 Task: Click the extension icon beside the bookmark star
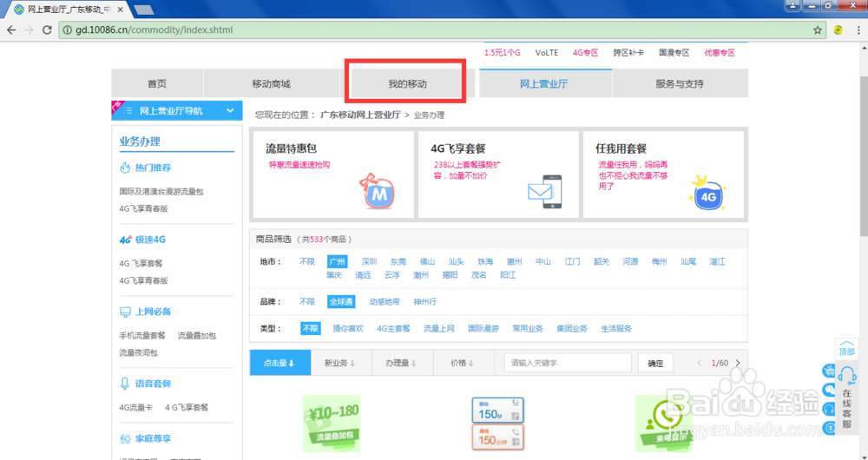[x=838, y=30]
